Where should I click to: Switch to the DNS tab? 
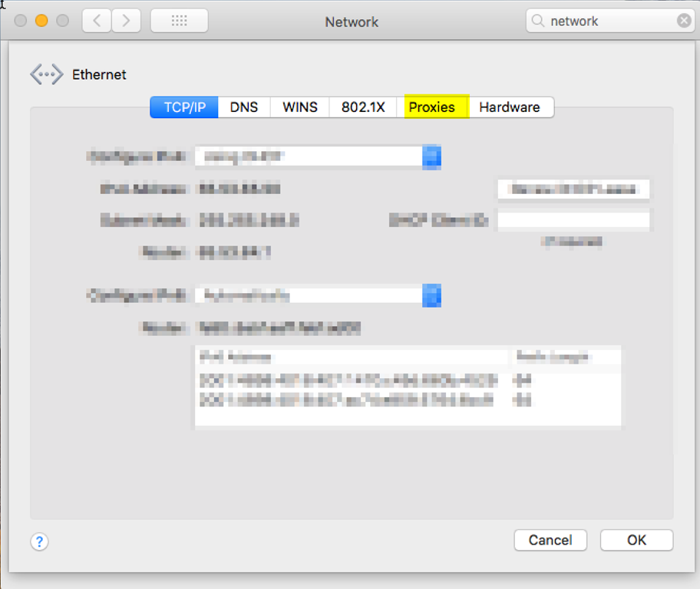click(244, 107)
